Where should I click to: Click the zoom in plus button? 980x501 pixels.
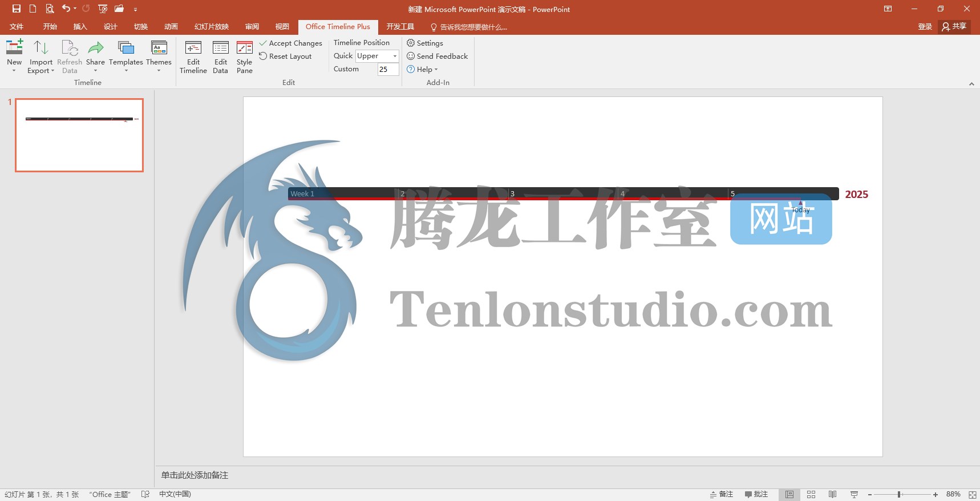[x=936, y=495]
